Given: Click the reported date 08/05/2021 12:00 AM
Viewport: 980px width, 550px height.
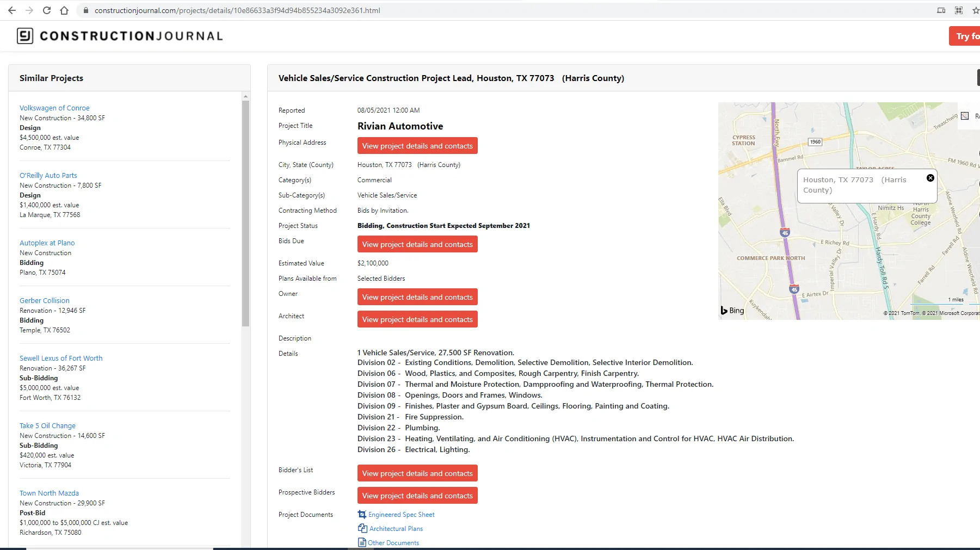Looking at the screenshot, I should tap(389, 110).
